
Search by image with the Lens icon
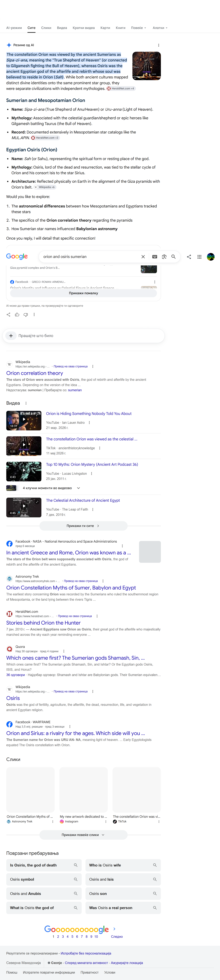(164, 257)
